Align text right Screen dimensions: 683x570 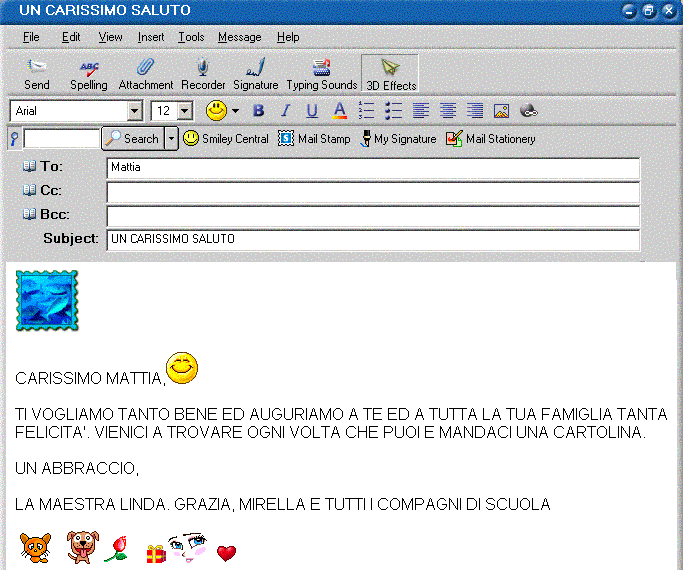click(475, 111)
